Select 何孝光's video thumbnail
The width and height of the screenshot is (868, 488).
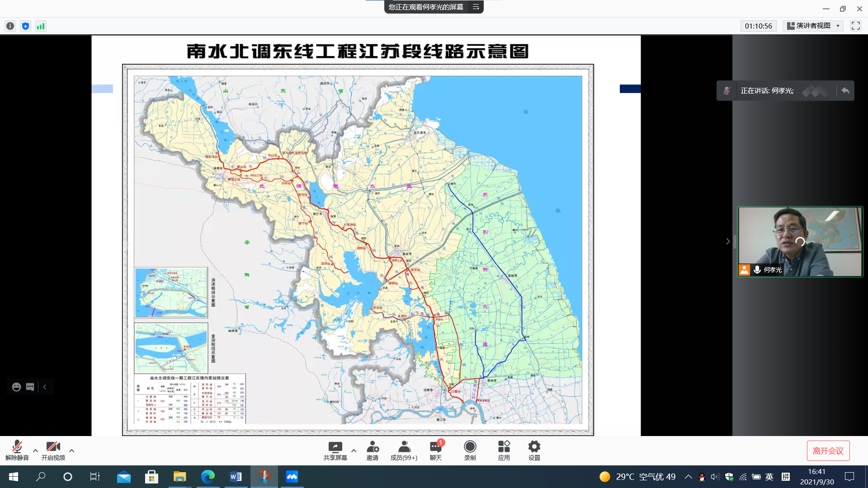coord(800,241)
